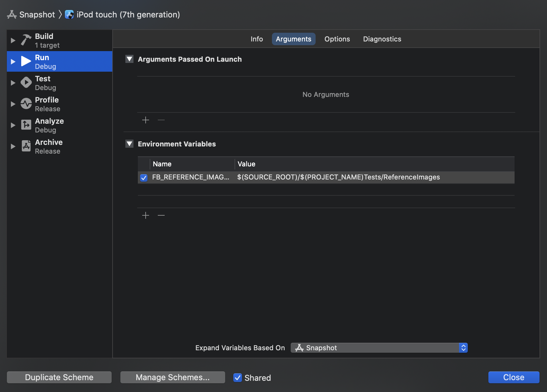Viewport: 547px width, 392px height.
Task: Expand the Test action row
Action: tap(13, 83)
